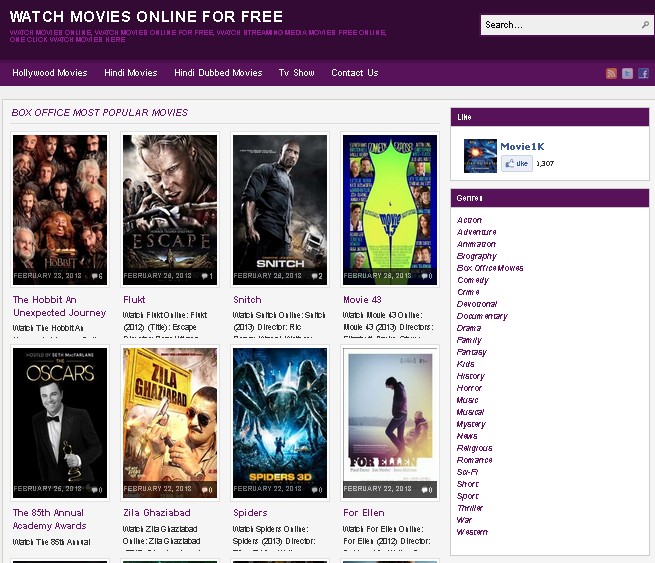Open the Movie 43 poster thumbnail
This screenshot has height=563, width=655.
(390, 210)
